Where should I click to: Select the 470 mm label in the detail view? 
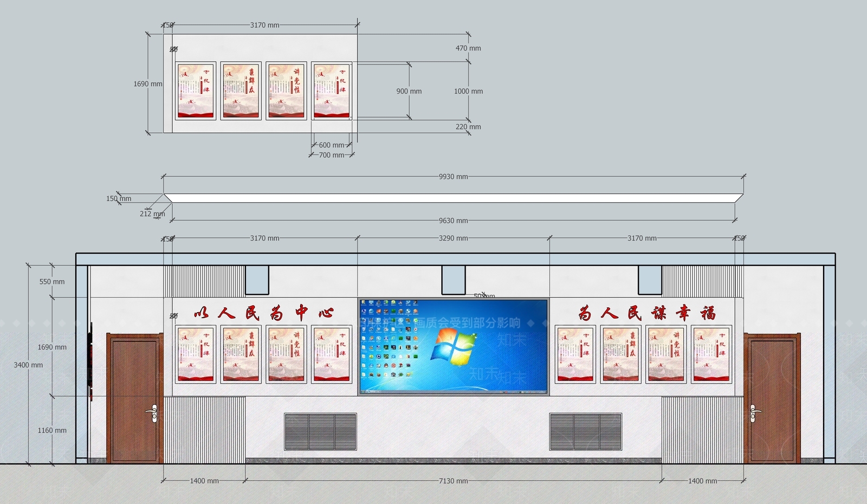pyautogui.click(x=468, y=48)
